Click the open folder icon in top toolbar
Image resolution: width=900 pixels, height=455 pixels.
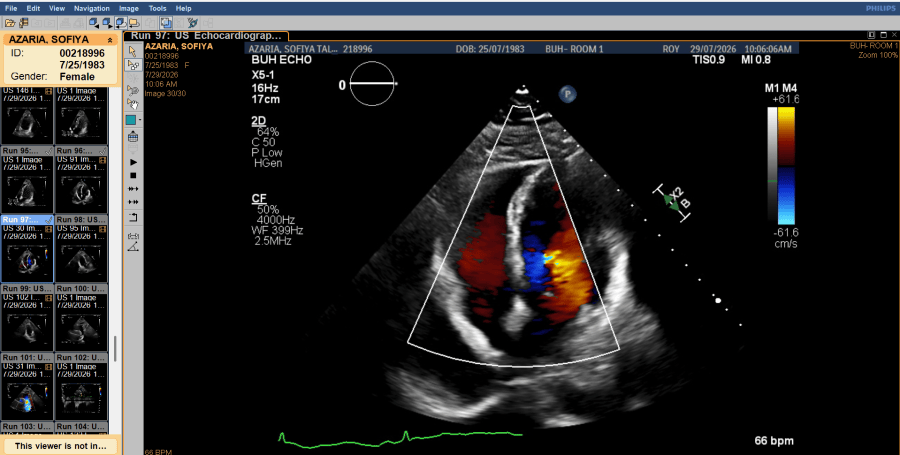tap(10, 23)
